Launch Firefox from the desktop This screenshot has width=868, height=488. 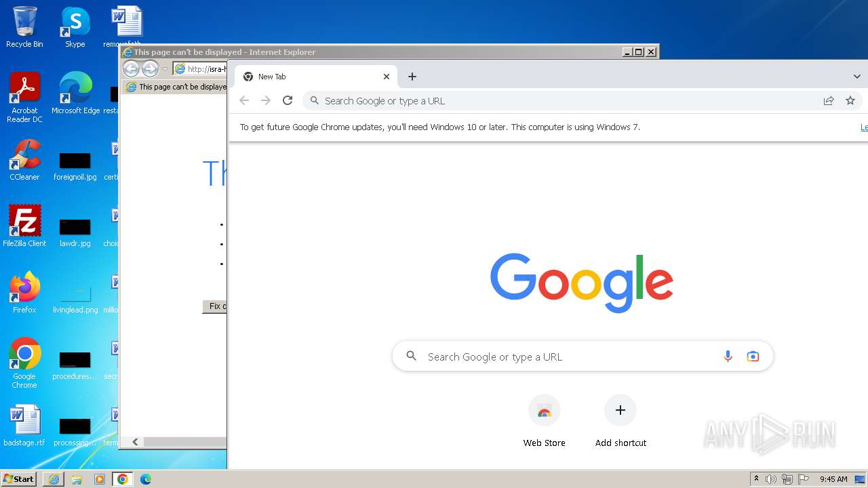coord(24,293)
